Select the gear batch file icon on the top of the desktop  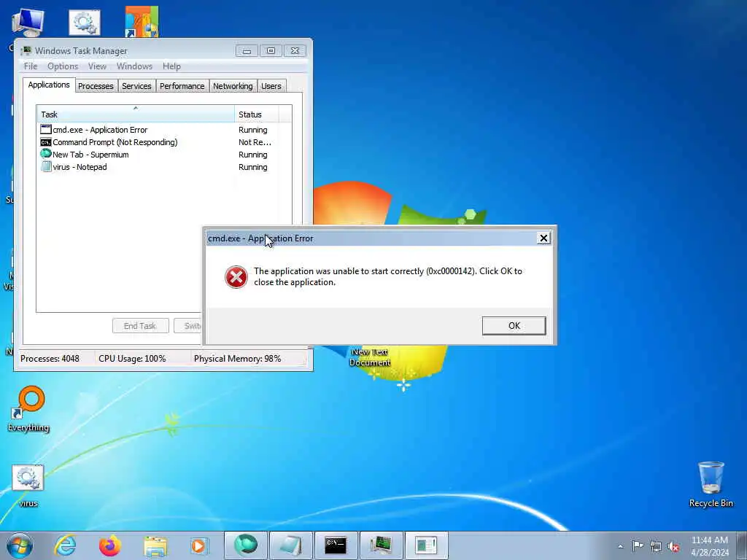85,23
